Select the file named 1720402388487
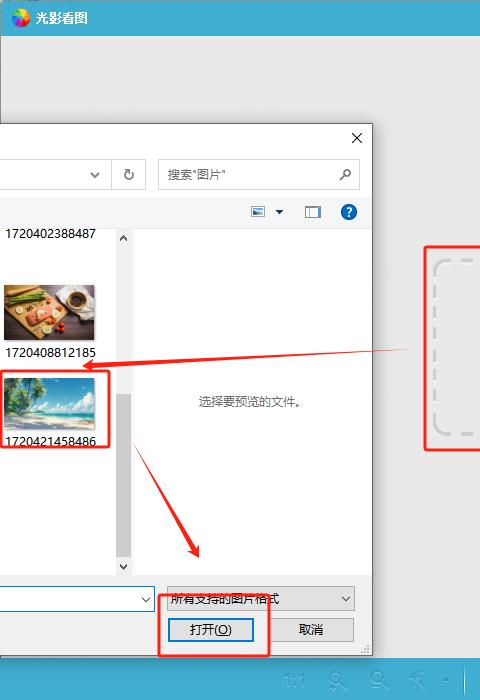 coord(50,233)
